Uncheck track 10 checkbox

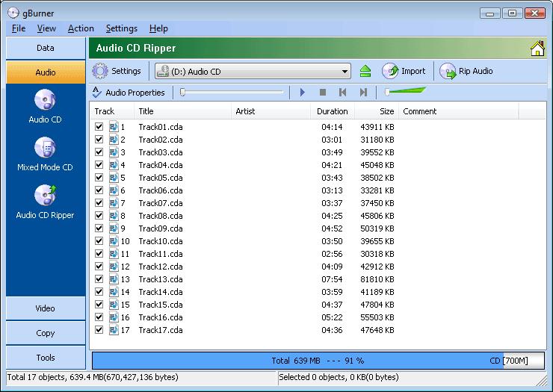coord(99,240)
